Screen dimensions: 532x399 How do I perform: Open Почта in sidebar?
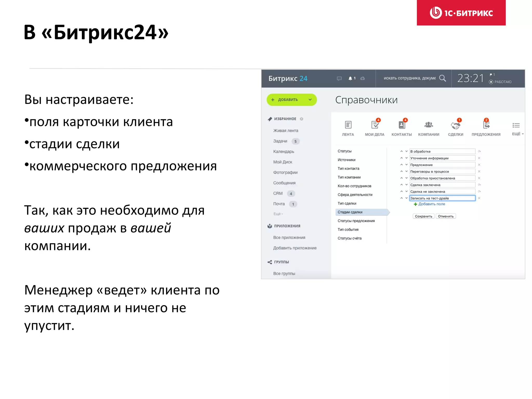pos(279,204)
